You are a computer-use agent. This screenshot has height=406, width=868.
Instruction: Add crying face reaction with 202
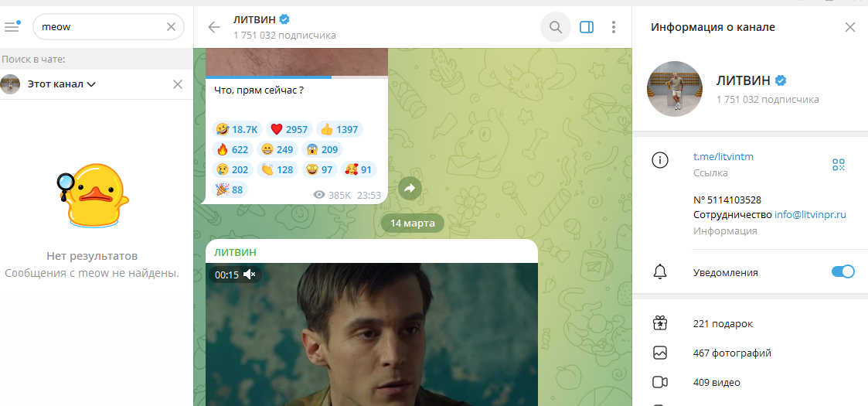point(233,169)
